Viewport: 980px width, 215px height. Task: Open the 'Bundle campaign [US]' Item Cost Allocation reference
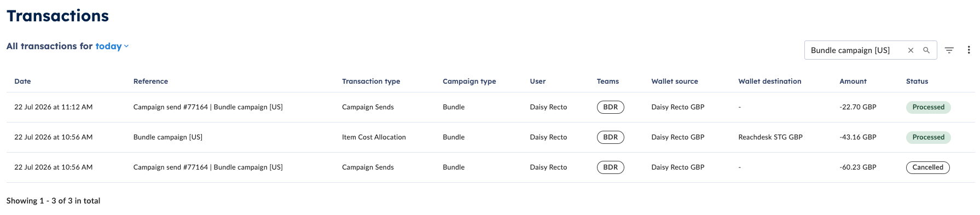[x=168, y=137]
